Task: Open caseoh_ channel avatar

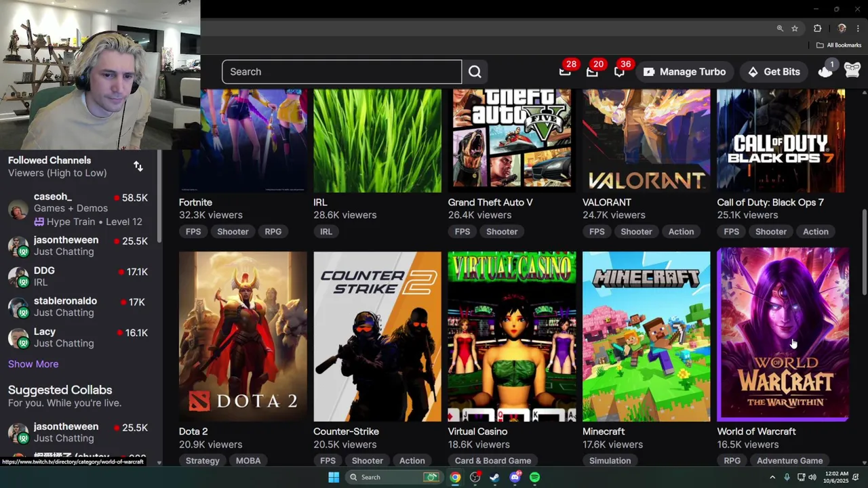Action: [18, 209]
